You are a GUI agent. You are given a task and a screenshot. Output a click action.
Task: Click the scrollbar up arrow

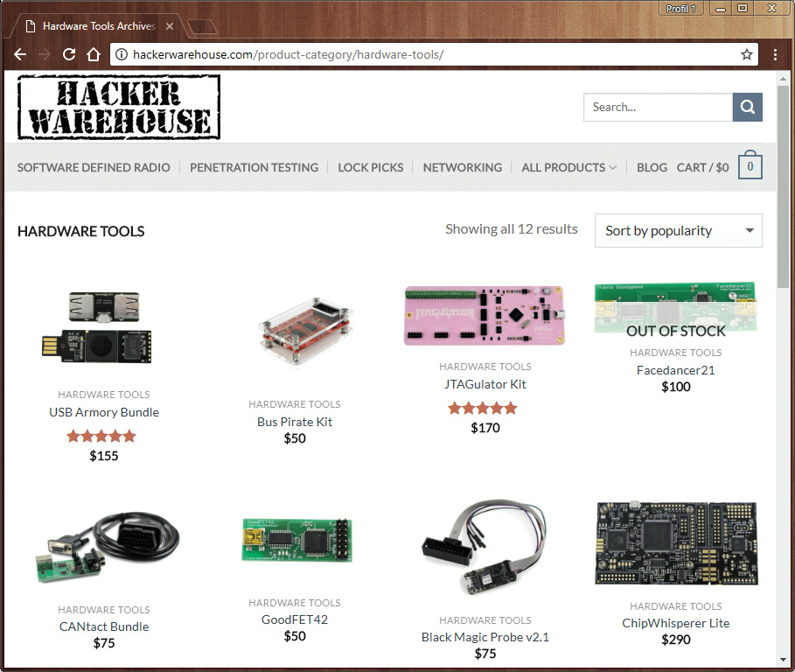784,79
